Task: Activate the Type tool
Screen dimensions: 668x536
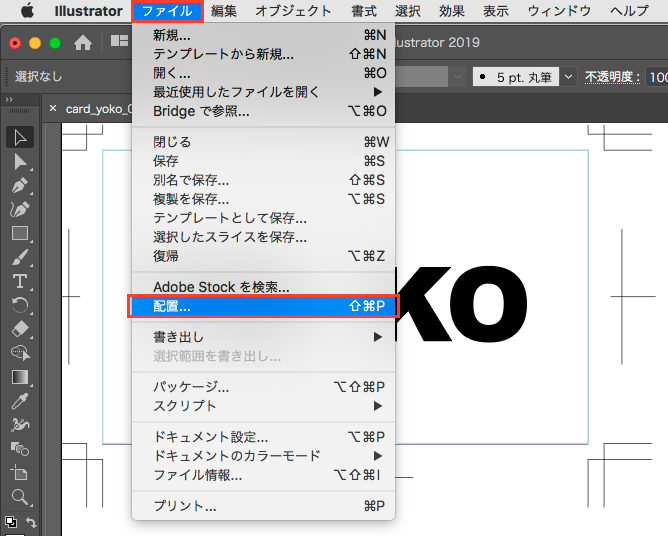Action: pyautogui.click(x=19, y=281)
